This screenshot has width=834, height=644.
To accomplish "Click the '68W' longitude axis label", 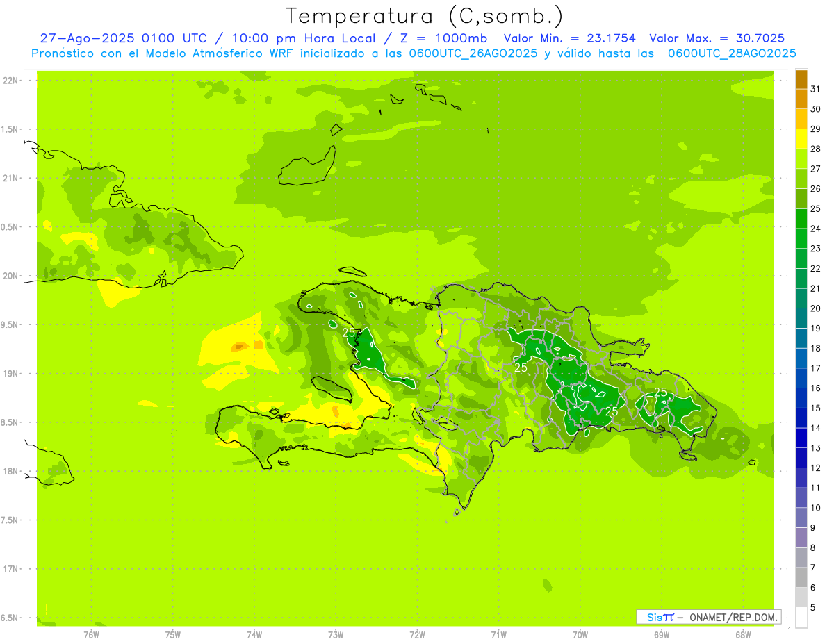I will coord(743,635).
